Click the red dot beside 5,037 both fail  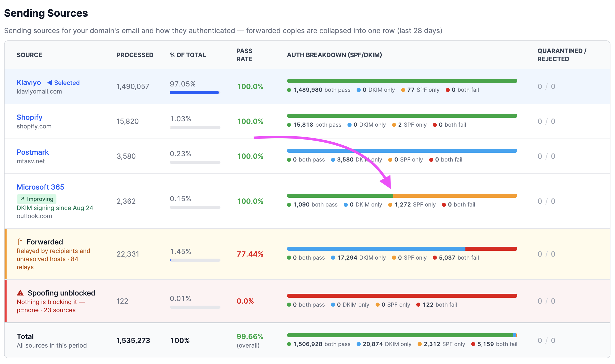point(435,258)
